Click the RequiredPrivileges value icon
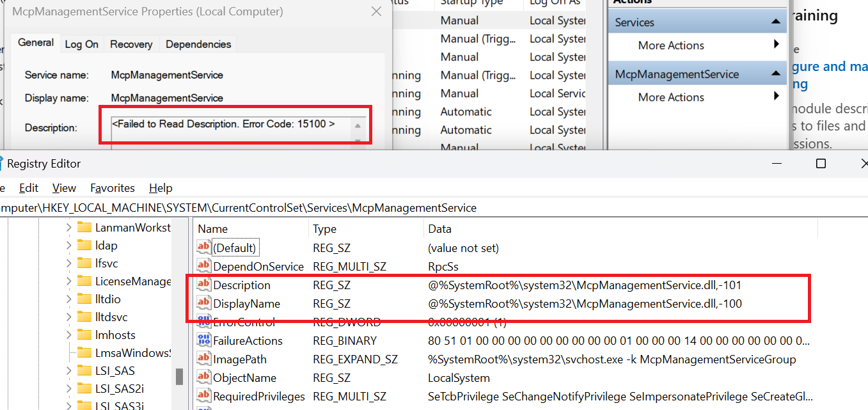Image resolution: width=868 pixels, height=410 pixels. [204, 396]
